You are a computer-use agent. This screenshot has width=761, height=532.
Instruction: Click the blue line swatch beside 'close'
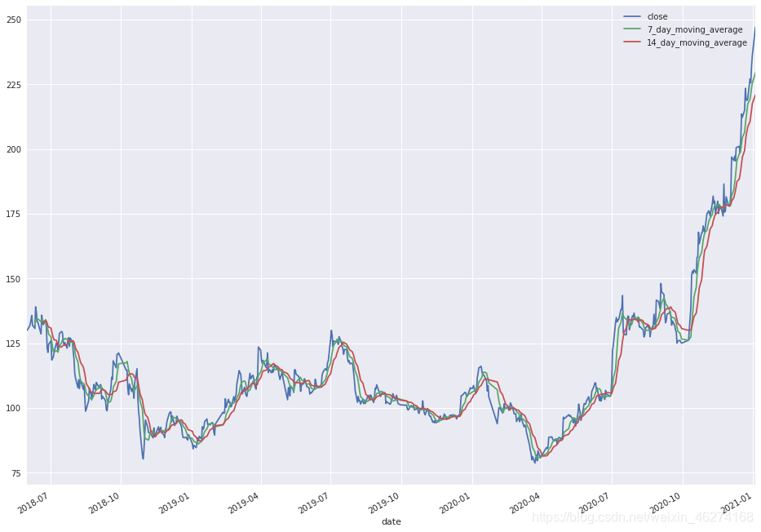point(632,16)
